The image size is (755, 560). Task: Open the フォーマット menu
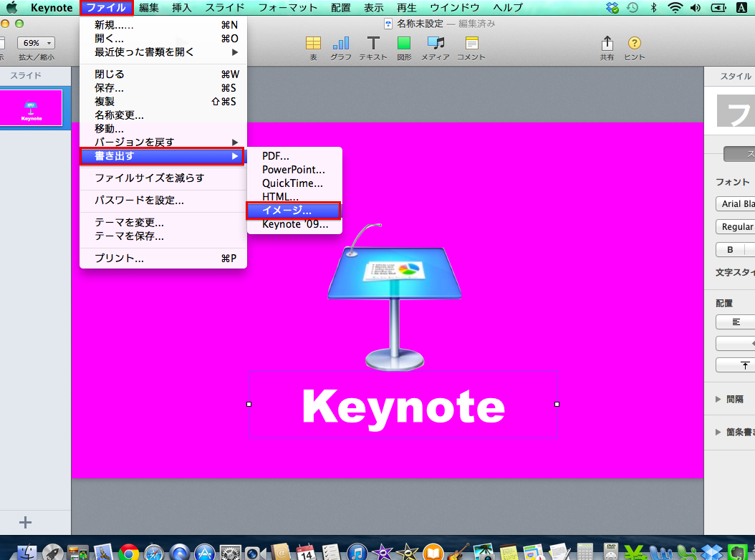point(287,7)
